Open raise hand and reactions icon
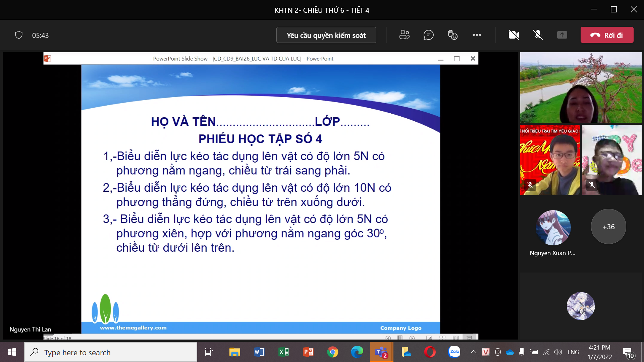 (452, 35)
